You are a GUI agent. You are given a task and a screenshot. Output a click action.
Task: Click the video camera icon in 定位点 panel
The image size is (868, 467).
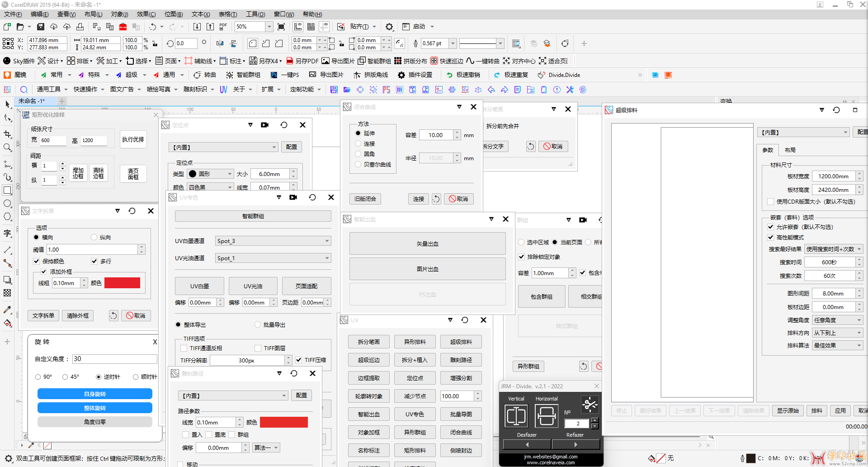tap(265, 125)
